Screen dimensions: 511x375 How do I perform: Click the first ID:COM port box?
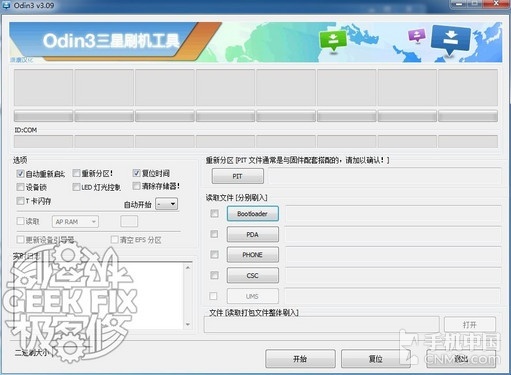(43, 141)
